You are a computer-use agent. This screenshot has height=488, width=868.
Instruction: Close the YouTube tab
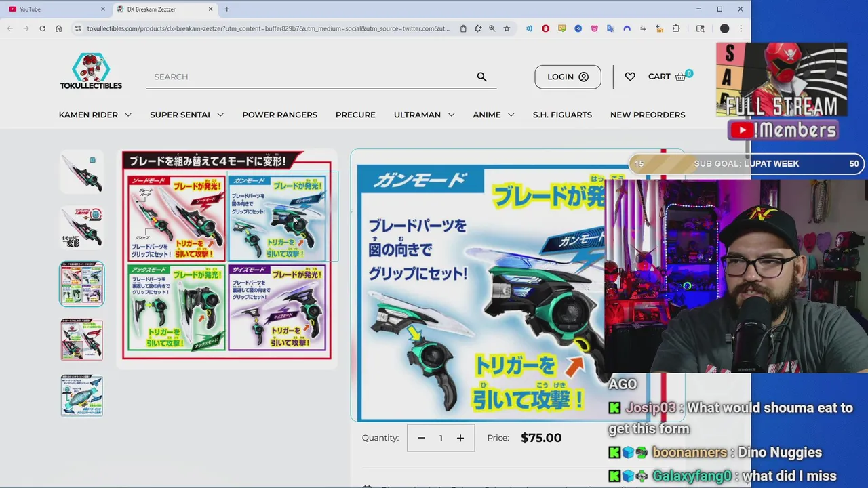(x=103, y=9)
